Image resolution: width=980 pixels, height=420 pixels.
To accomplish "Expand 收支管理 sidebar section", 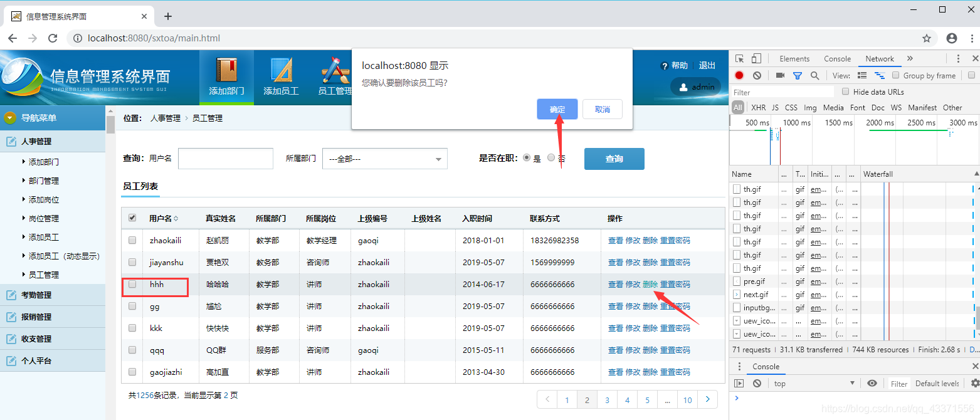I will pyautogui.click(x=53, y=339).
